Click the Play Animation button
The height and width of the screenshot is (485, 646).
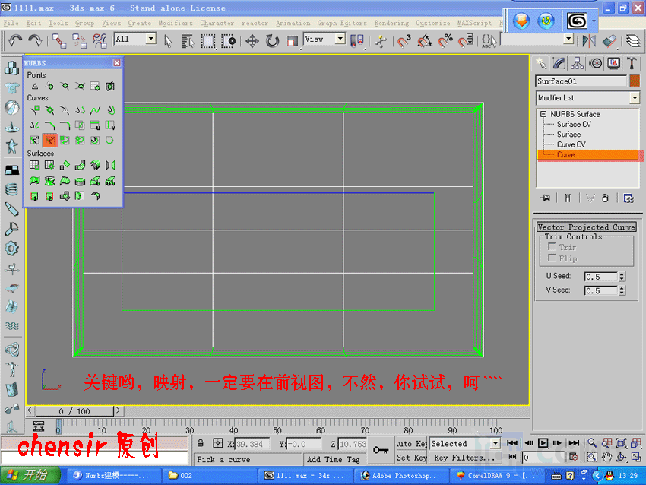tap(543, 443)
